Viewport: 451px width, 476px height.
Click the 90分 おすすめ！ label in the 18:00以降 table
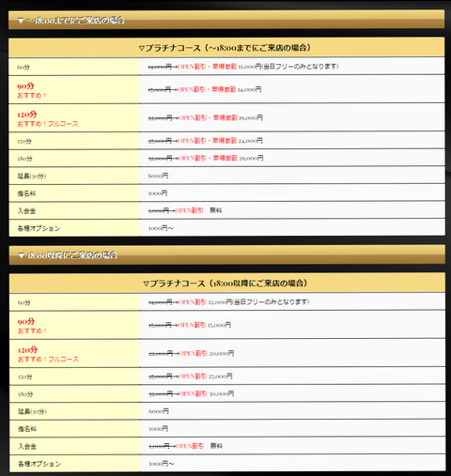coord(32,326)
